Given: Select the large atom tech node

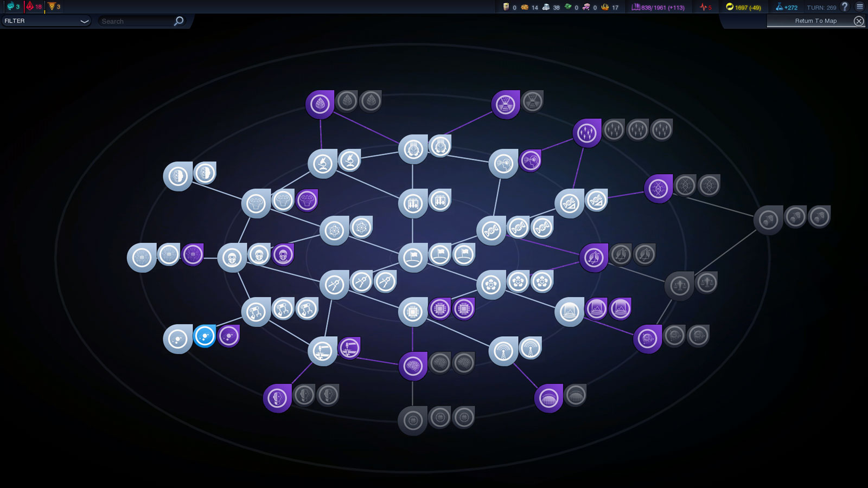Looking at the screenshot, I should [x=334, y=230].
